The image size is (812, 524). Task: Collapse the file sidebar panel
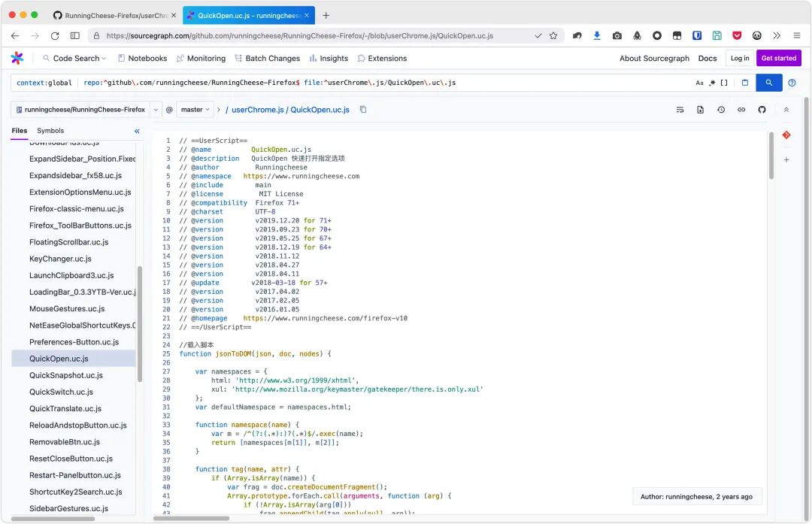[x=137, y=131]
